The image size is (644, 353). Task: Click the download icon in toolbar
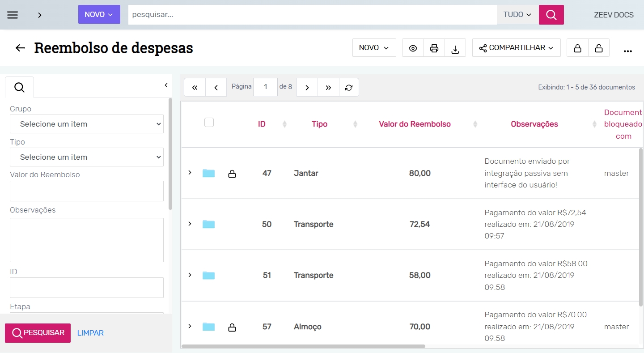point(455,48)
